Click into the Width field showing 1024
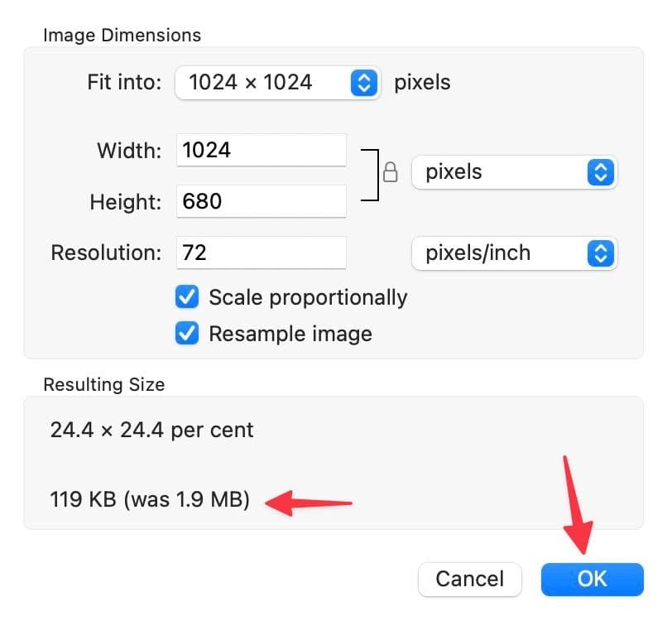The height and width of the screenshot is (621, 672). (261, 151)
